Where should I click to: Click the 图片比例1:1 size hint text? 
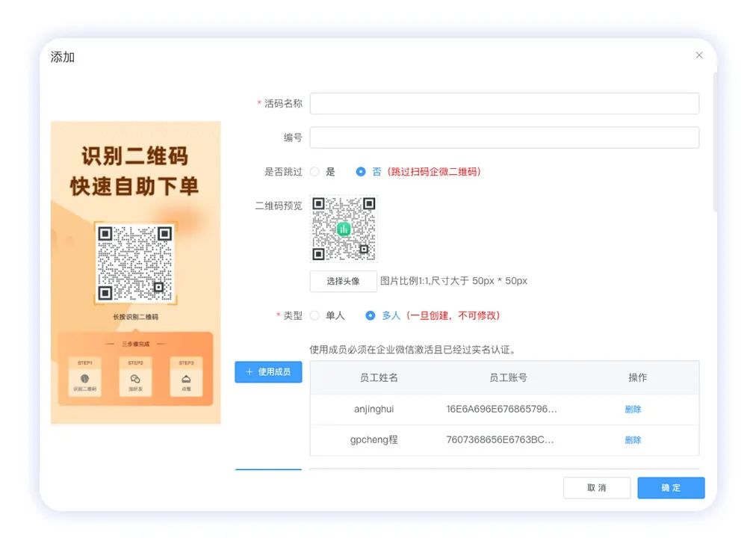(453, 281)
